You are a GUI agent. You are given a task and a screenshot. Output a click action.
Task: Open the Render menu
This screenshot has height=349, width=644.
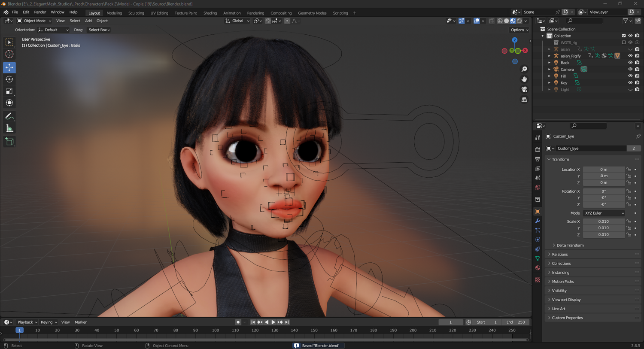click(40, 12)
